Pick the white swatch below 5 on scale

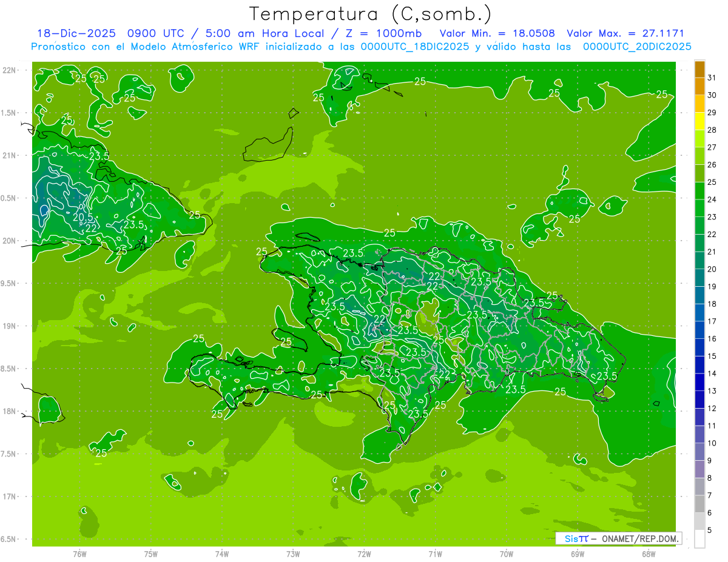(x=699, y=539)
